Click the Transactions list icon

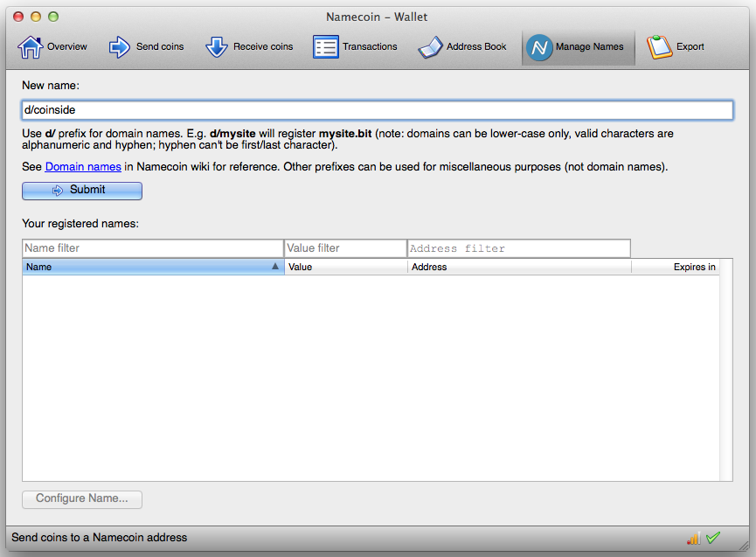tap(325, 47)
